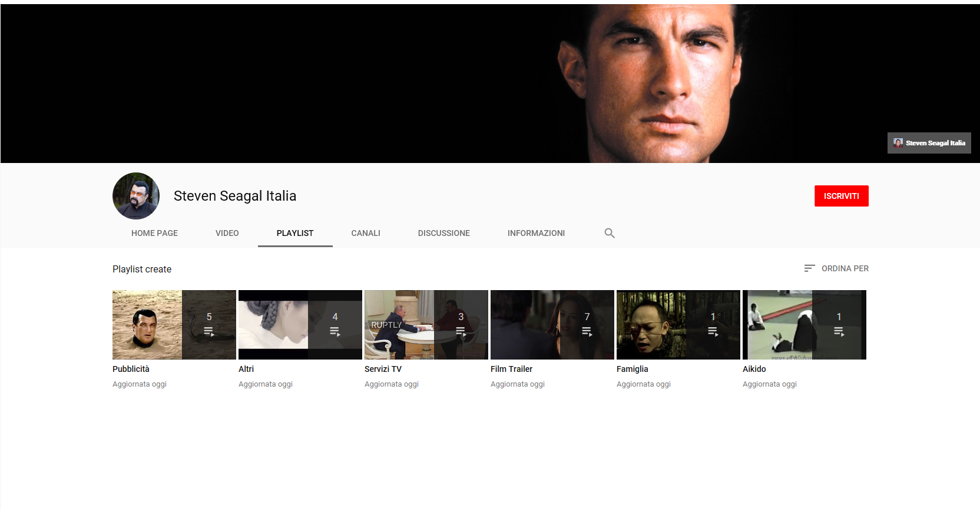Click the Famiglia playlist title

633,369
